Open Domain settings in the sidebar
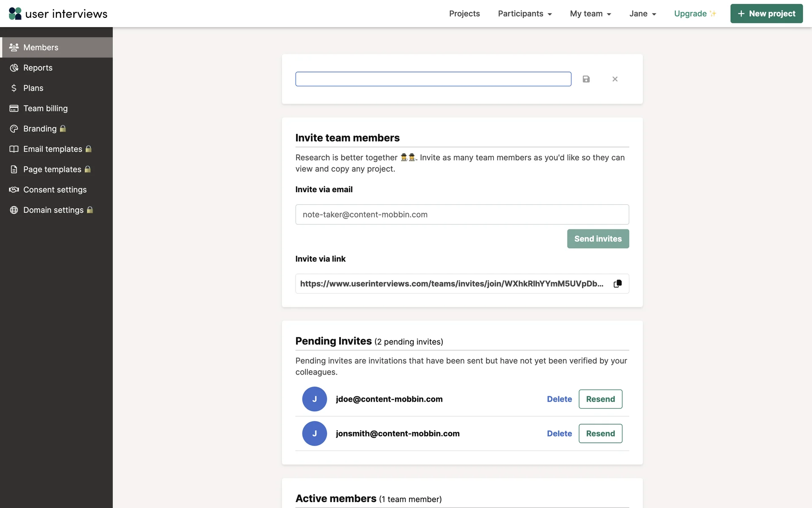This screenshot has height=508, width=812. (x=53, y=210)
